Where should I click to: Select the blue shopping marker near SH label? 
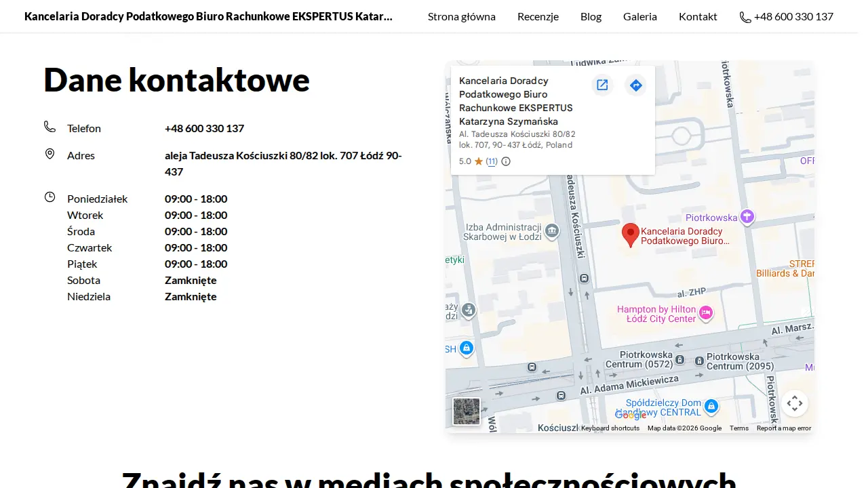pyautogui.click(x=466, y=348)
